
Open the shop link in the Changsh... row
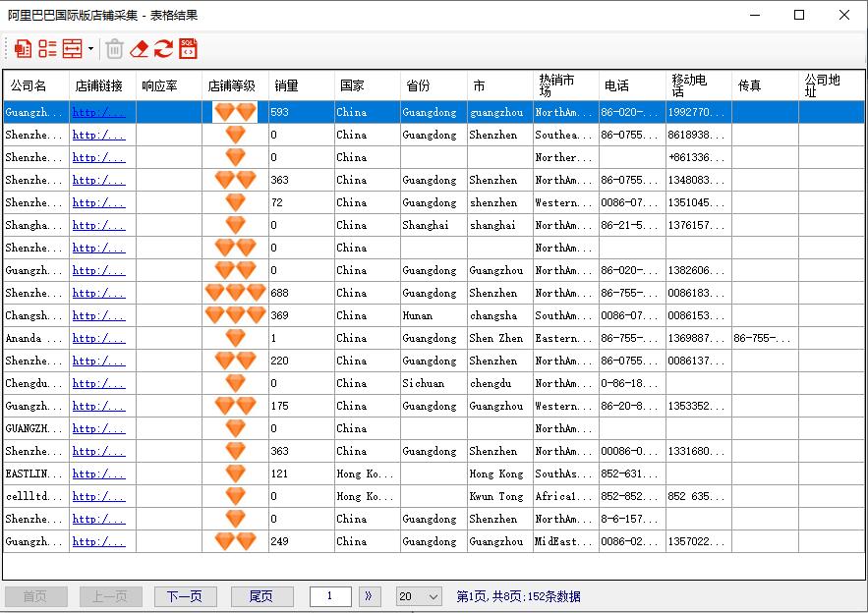click(98, 315)
